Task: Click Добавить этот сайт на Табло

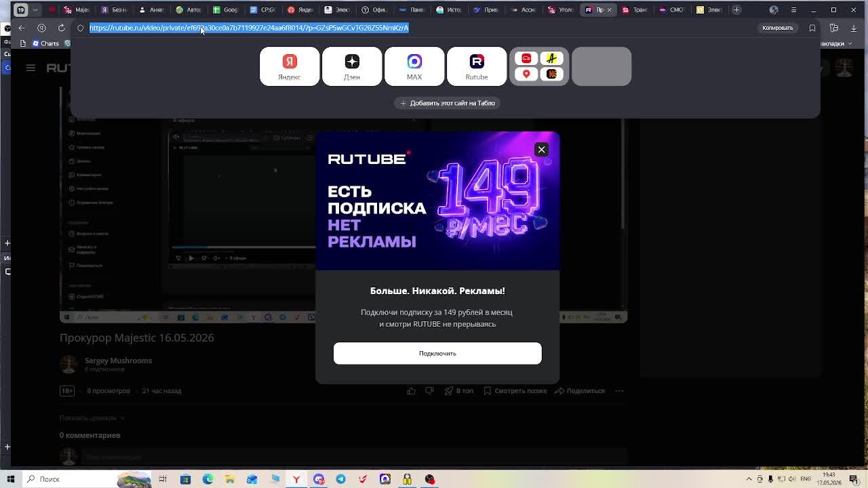Action: point(448,103)
